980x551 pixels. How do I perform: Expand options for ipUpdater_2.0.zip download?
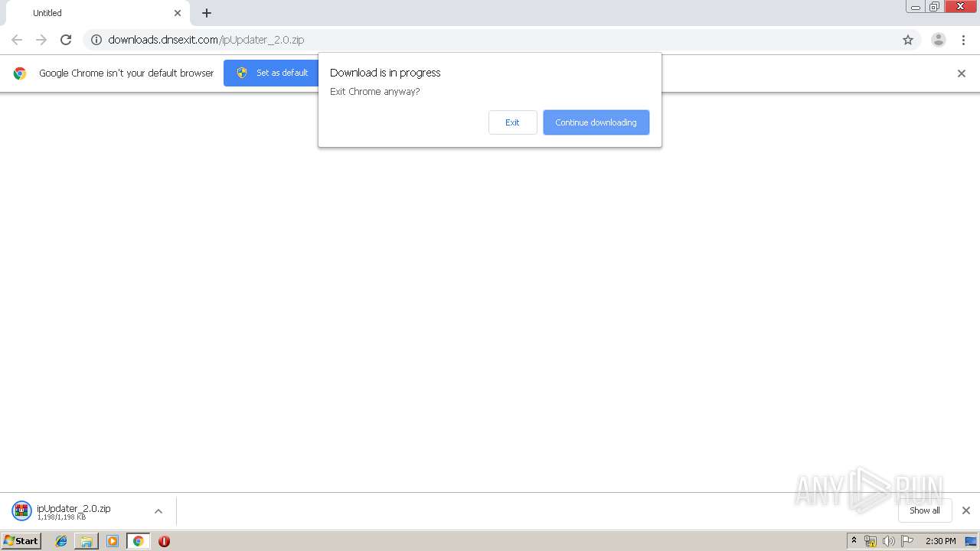tap(158, 511)
